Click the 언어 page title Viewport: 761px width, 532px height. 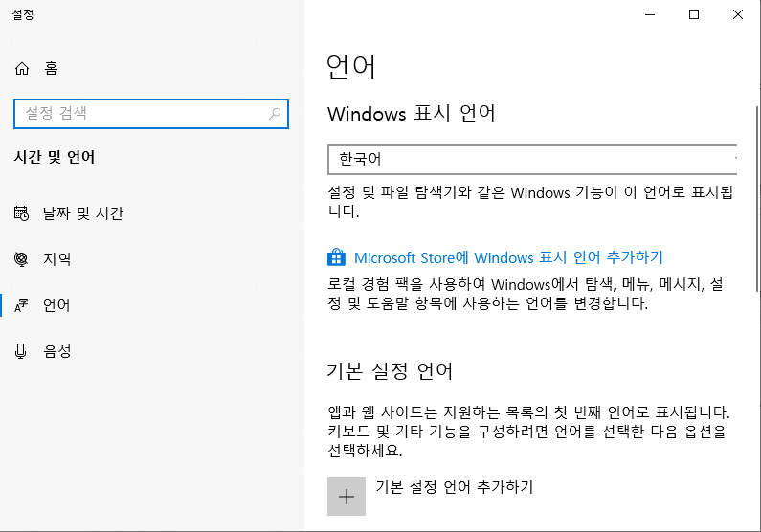coord(351,66)
